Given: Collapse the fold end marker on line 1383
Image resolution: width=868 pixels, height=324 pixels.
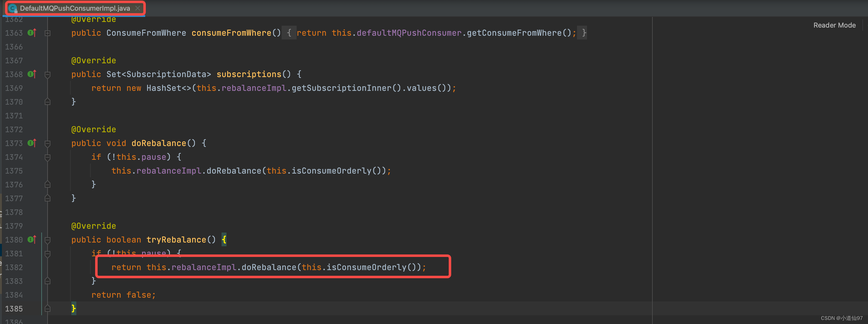Looking at the screenshot, I should pos(48,281).
